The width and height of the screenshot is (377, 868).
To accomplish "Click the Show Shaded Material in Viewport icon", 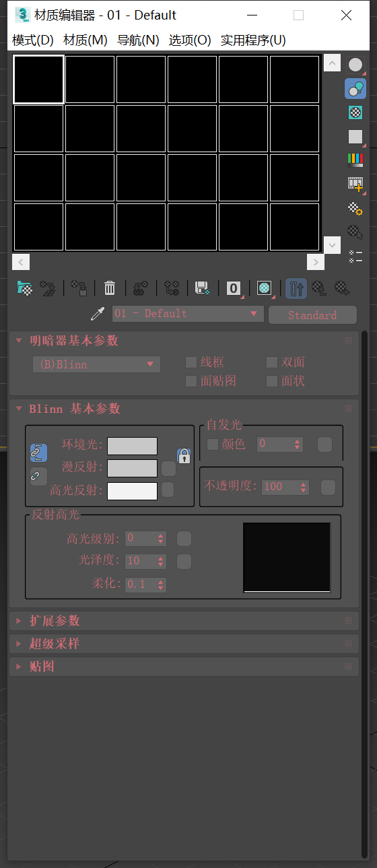I will click(x=265, y=288).
